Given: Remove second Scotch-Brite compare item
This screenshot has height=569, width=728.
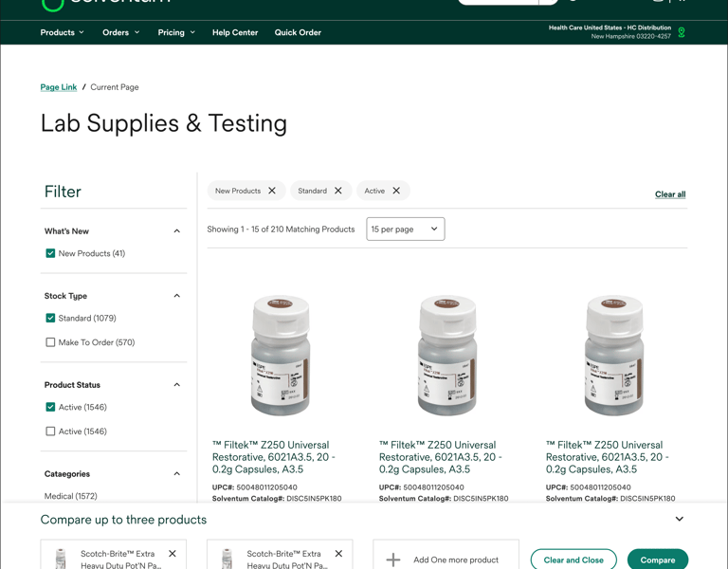Looking at the screenshot, I should point(338,553).
